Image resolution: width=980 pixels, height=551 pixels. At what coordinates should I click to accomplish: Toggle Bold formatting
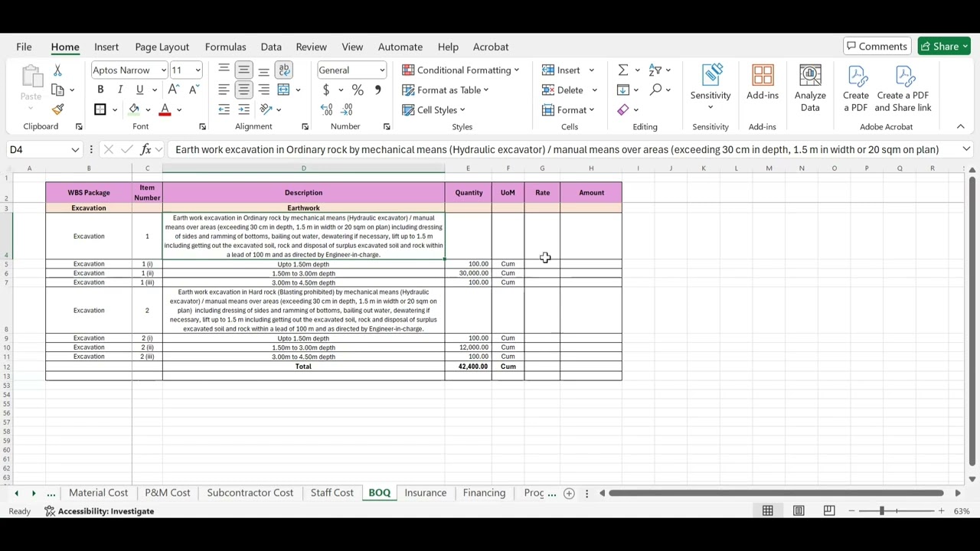[100, 90]
